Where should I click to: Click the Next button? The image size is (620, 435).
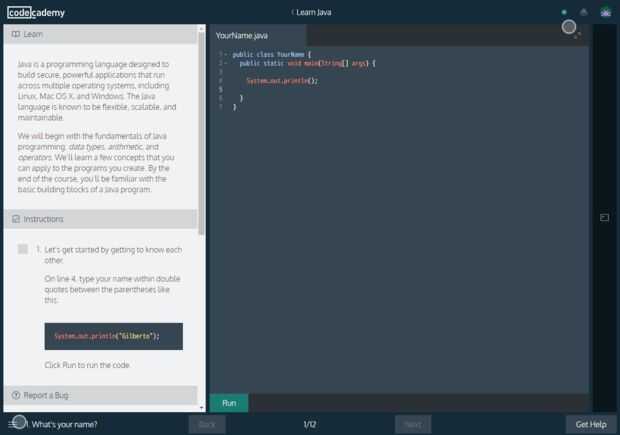(x=413, y=424)
